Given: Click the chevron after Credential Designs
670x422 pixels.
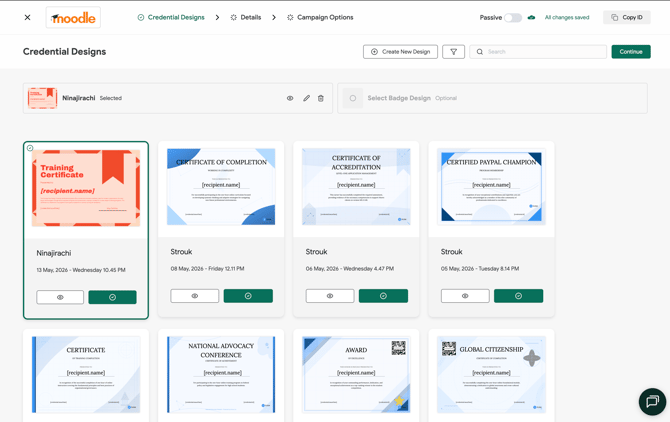Looking at the screenshot, I should click(x=217, y=18).
